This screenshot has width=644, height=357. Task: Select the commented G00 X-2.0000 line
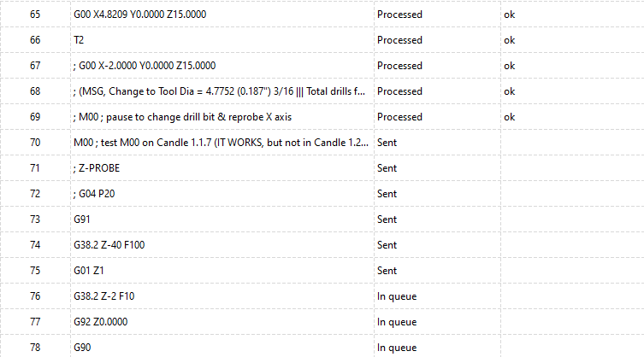point(145,66)
